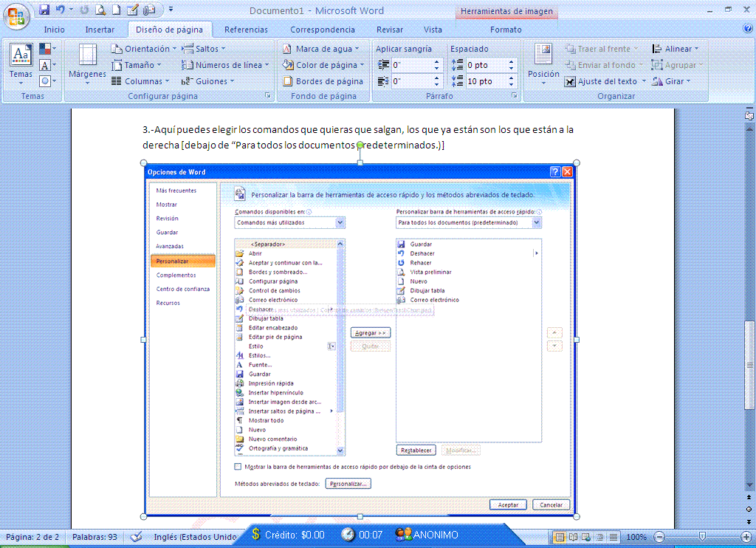Open the Temas themes gallery button
The image size is (756, 548).
[21, 65]
